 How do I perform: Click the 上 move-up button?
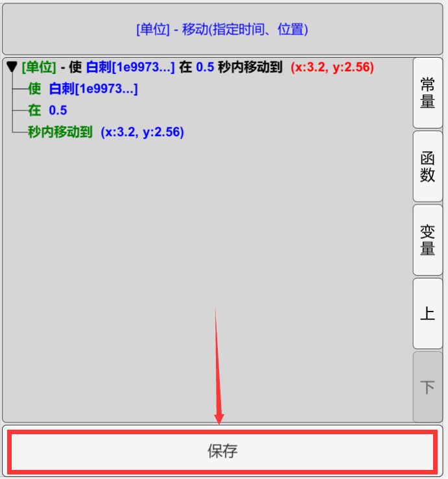427,313
